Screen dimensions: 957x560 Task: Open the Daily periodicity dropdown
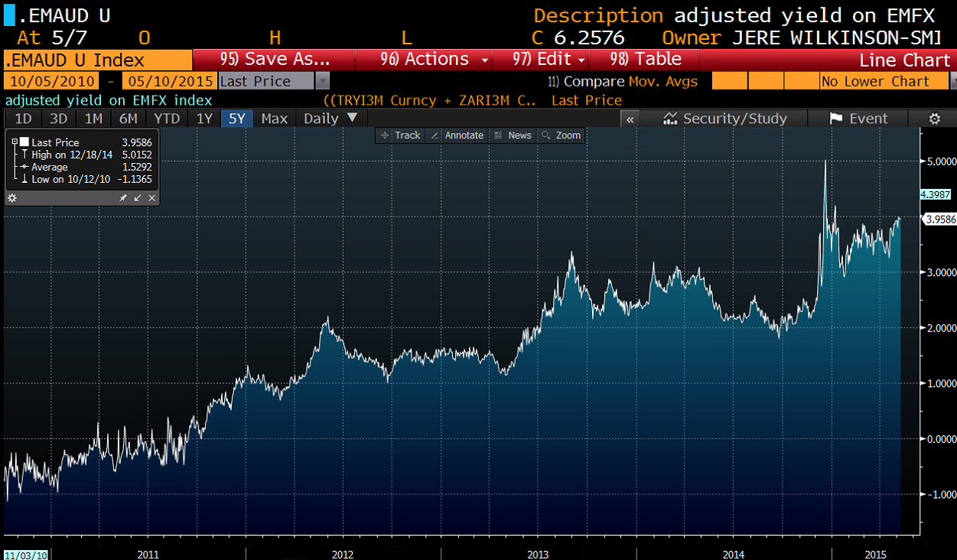[330, 119]
